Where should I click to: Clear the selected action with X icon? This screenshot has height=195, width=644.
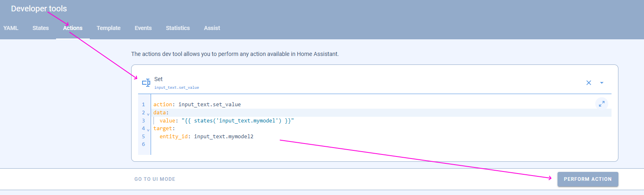589,83
